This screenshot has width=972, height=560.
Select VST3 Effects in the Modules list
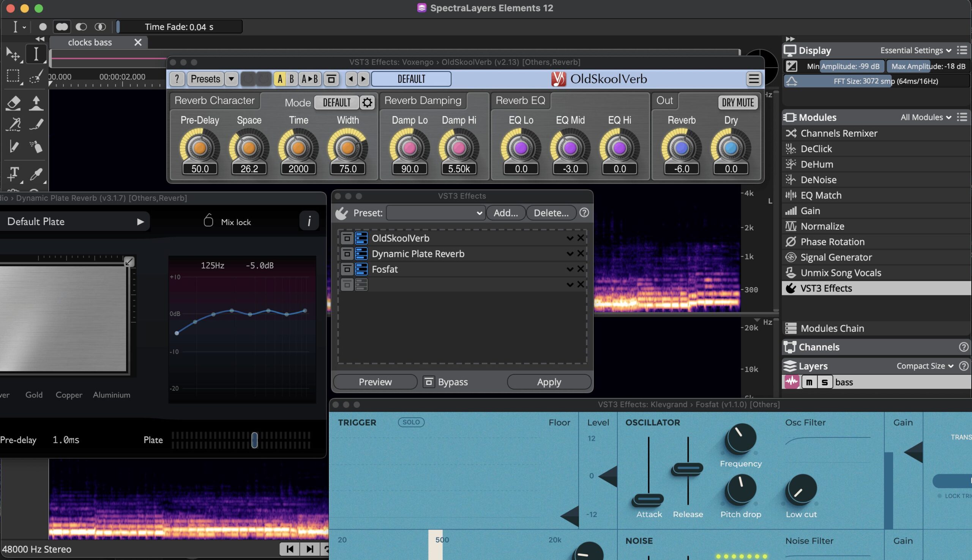(876, 288)
